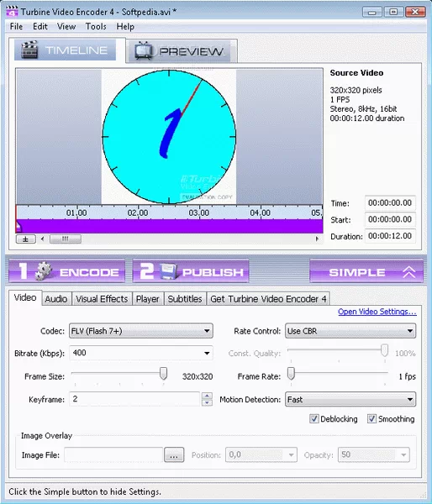
Task: Click the timeline scroll right arrow
Action: pos(317,239)
